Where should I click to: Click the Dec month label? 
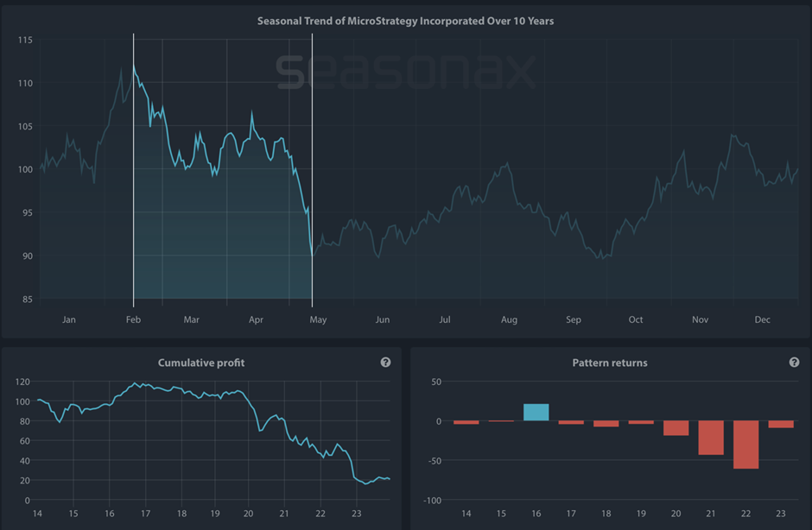[762, 320]
